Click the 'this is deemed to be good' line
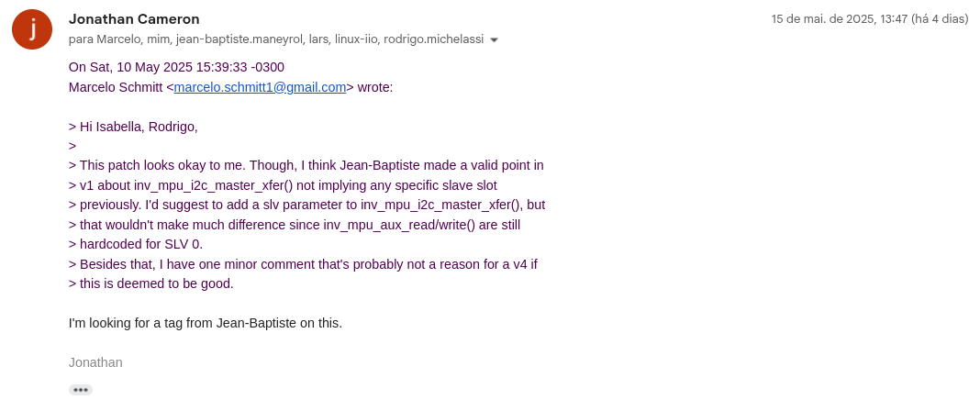This screenshot has width=980, height=411. 151,284
